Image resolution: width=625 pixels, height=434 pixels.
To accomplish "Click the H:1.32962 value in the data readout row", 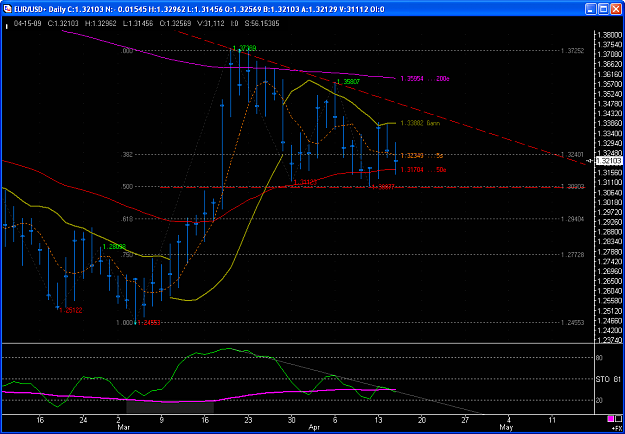I will (101, 24).
